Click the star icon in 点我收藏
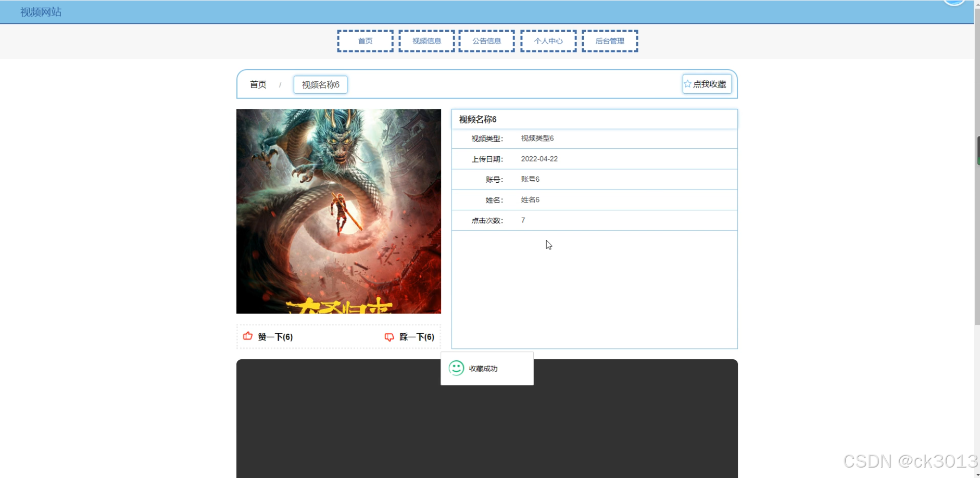 687,84
